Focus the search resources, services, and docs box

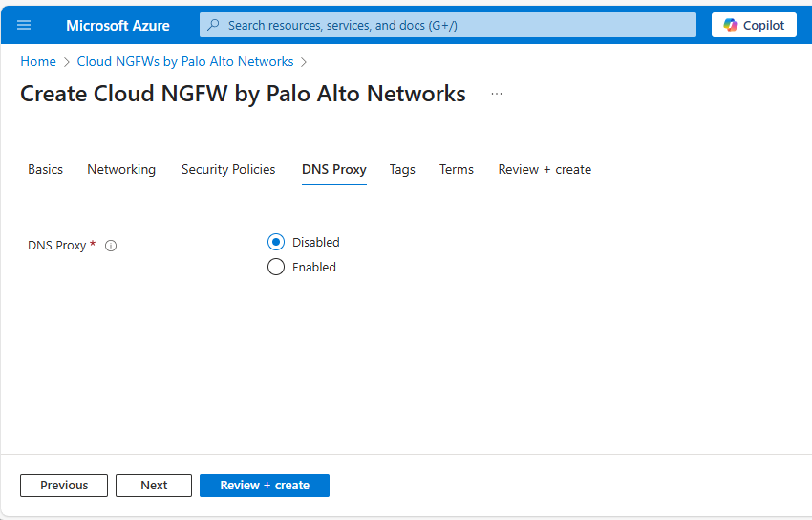point(447,25)
